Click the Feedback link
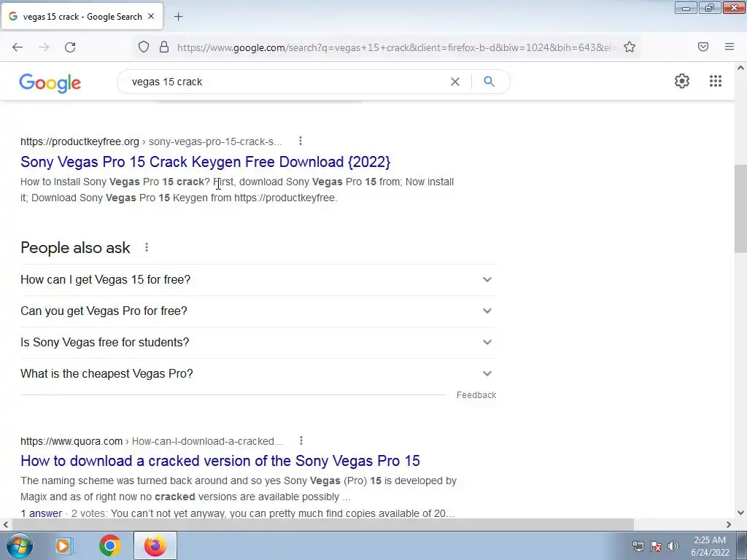747x560 pixels. click(476, 394)
